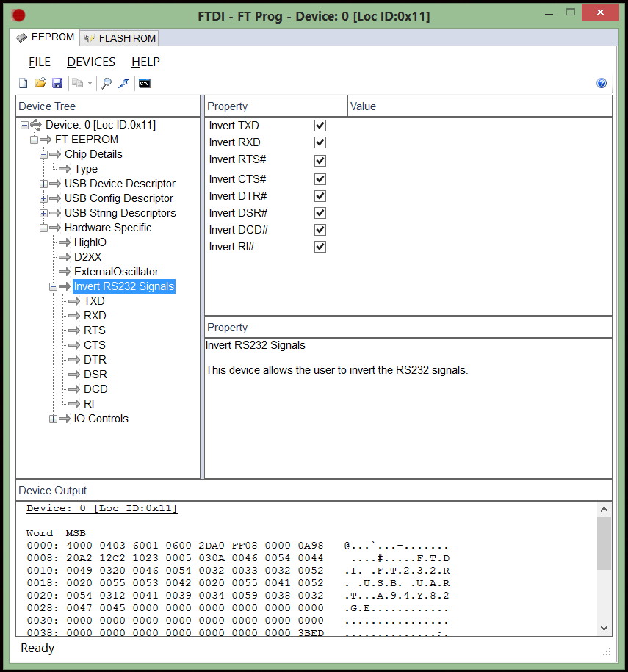
Task: Click the blue floppy save icon
Action: click(x=57, y=83)
